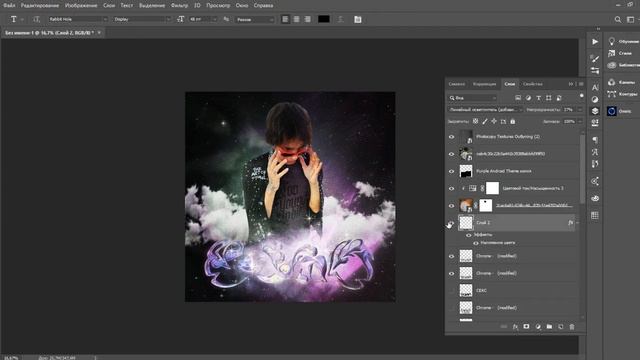
Task: Toggle layer filtering on or off switch
Action: [x=581, y=96]
